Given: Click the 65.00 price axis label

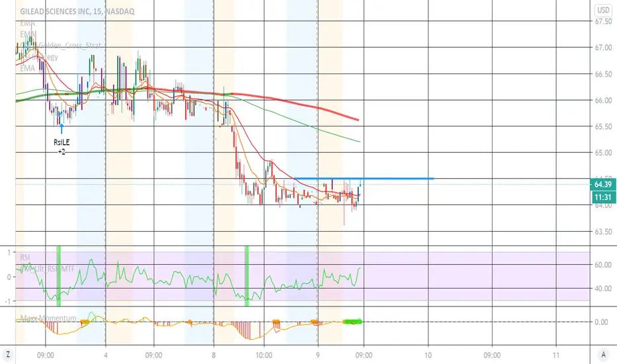Looking at the screenshot, I should click(603, 153).
